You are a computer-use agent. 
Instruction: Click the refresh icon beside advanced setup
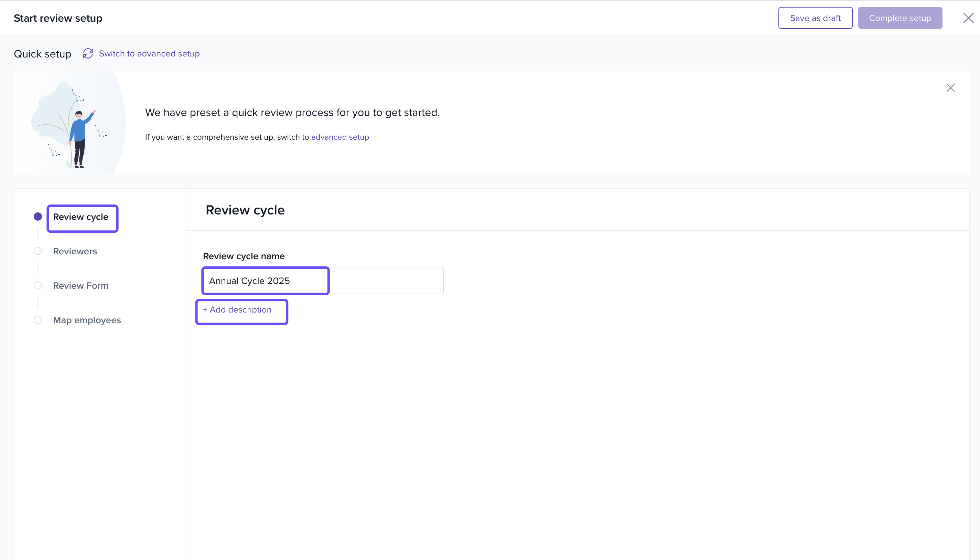point(88,53)
